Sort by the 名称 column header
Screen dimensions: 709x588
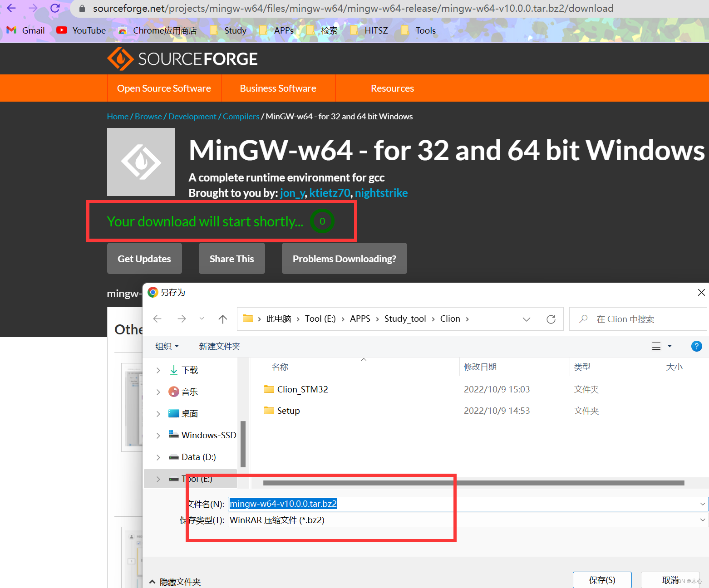tap(280, 367)
